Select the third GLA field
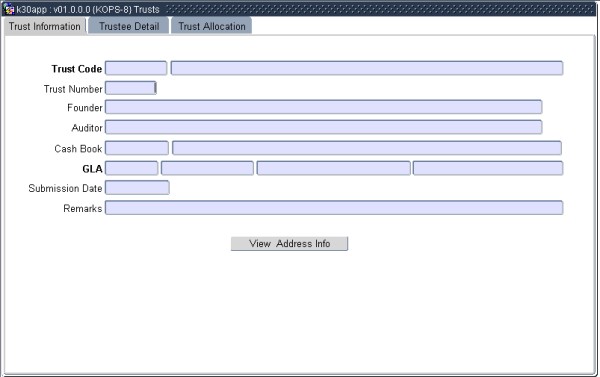 point(333,168)
